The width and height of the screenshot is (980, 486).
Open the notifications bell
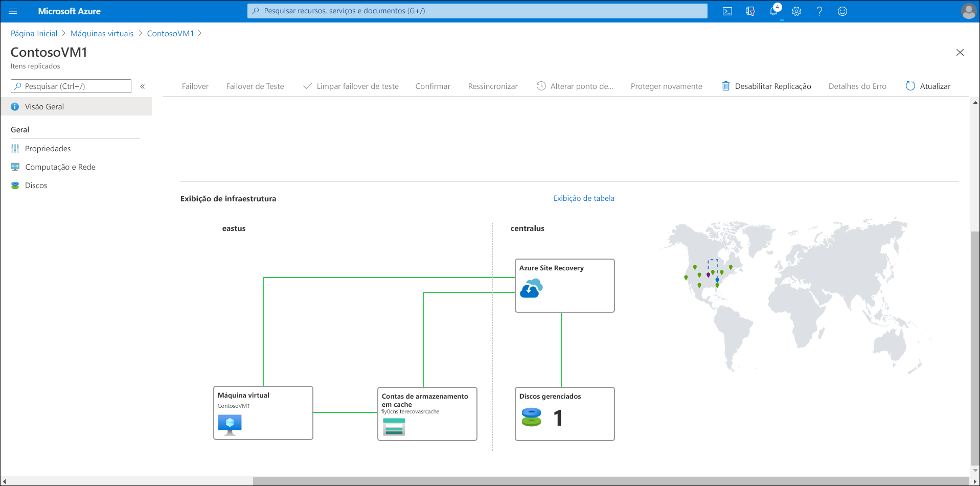pos(774,11)
